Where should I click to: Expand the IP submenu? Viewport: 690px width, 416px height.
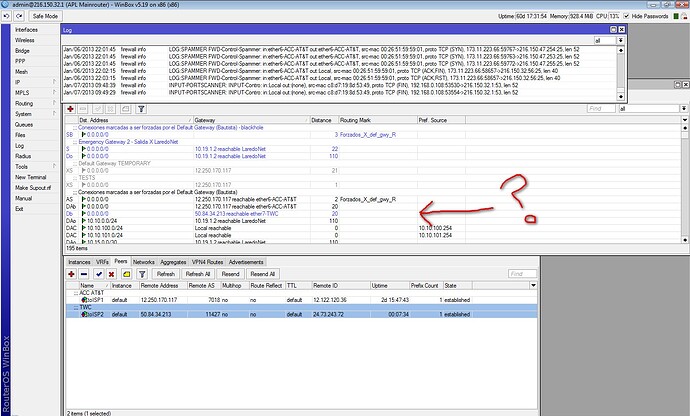point(35,82)
